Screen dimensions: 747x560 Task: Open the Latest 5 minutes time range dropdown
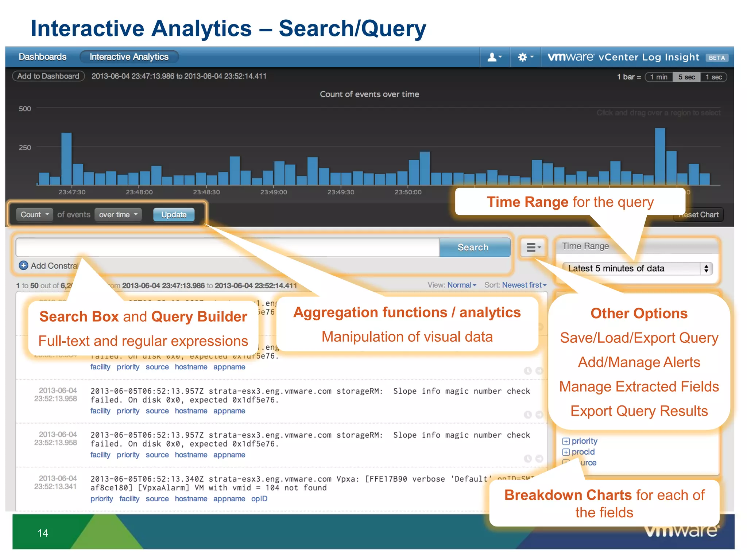click(x=637, y=269)
